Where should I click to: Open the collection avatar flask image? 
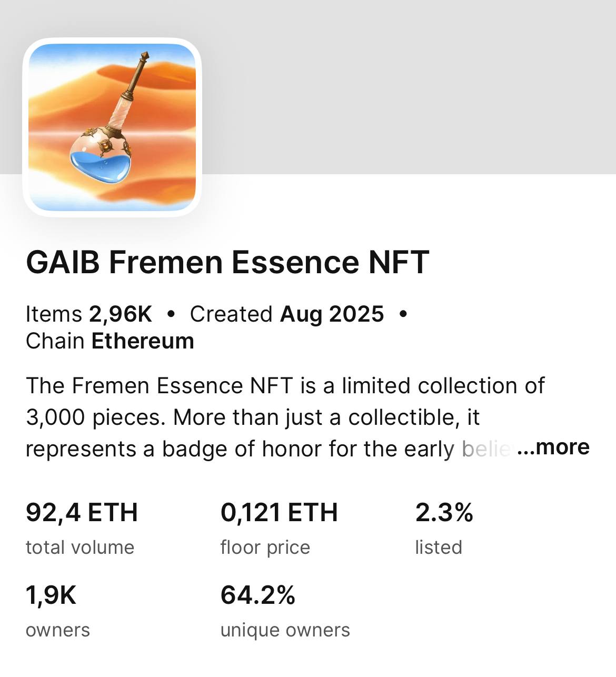tap(112, 127)
